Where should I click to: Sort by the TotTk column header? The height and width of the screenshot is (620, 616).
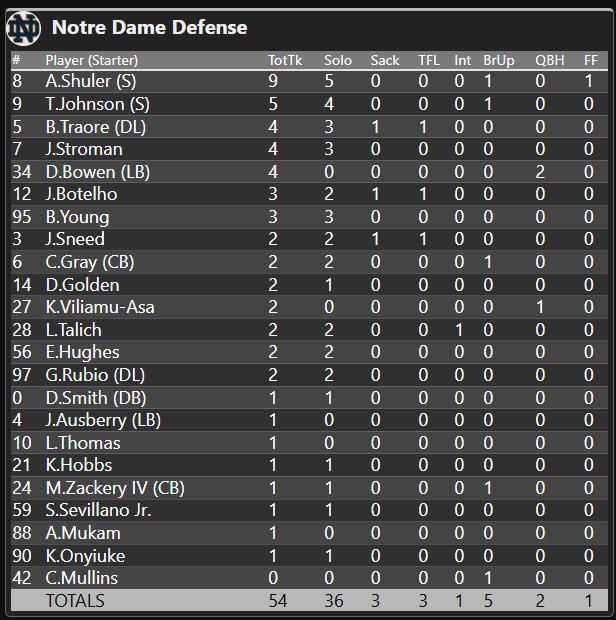pyautogui.click(x=285, y=61)
